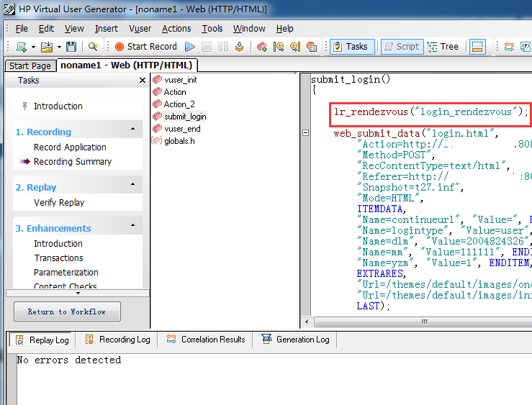Click the Open folder icon
Screen dimensions: 532x405
46,47
